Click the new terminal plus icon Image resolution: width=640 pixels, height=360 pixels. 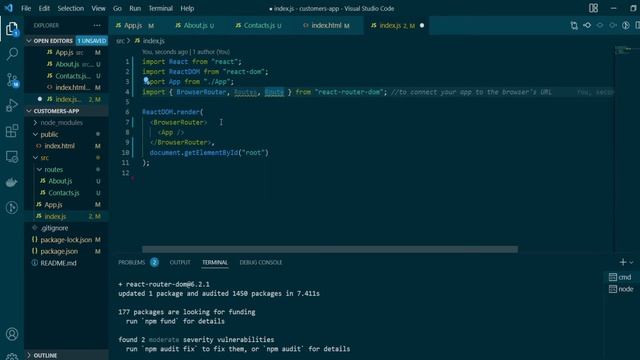click(x=622, y=262)
